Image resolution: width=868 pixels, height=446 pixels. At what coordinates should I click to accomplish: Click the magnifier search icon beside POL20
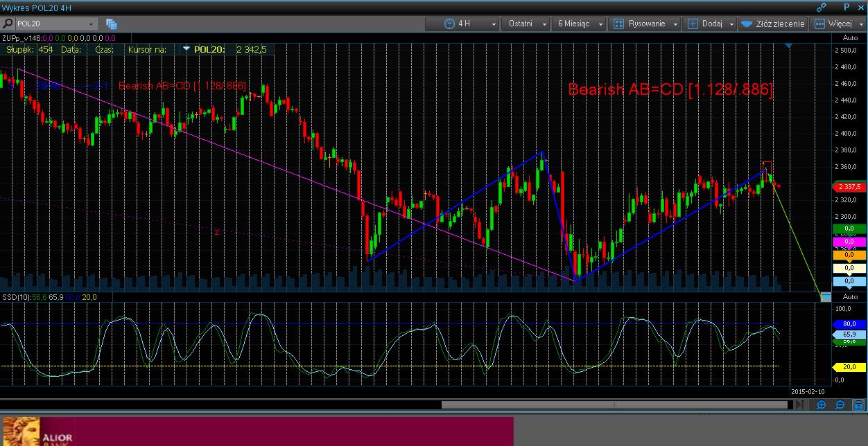8,24
